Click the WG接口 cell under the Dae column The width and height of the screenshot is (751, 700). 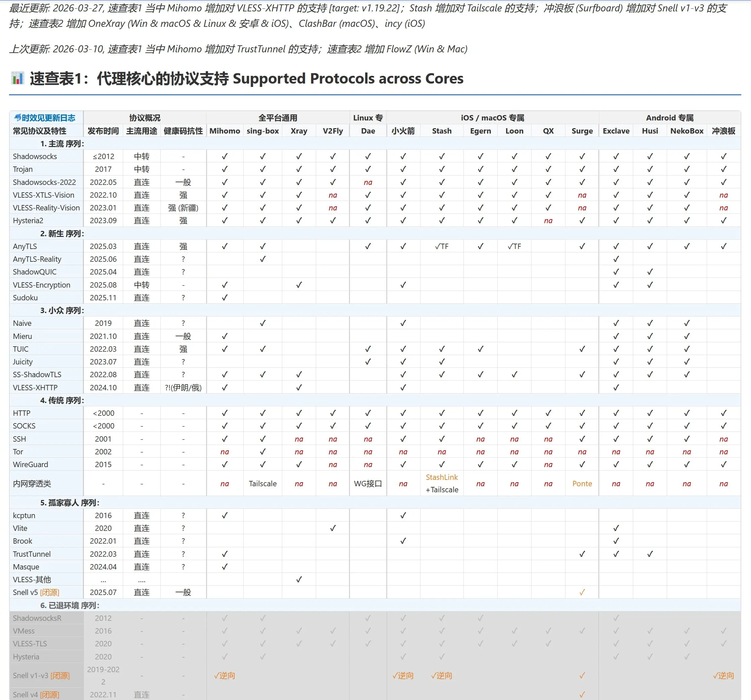click(368, 484)
